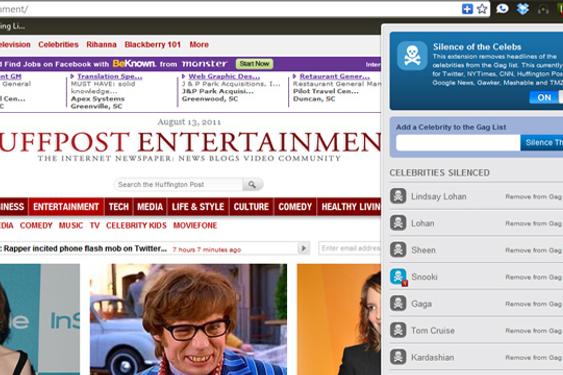Click skull icon beside Tom Cruise
The width and height of the screenshot is (563, 375).
click(x=398, y=330)
